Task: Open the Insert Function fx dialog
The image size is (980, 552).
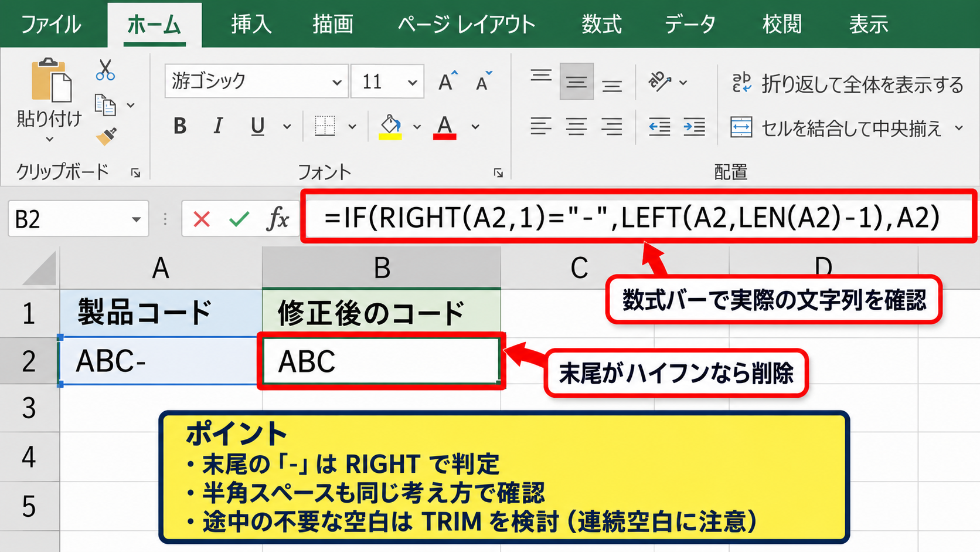Action: point(278,219)
